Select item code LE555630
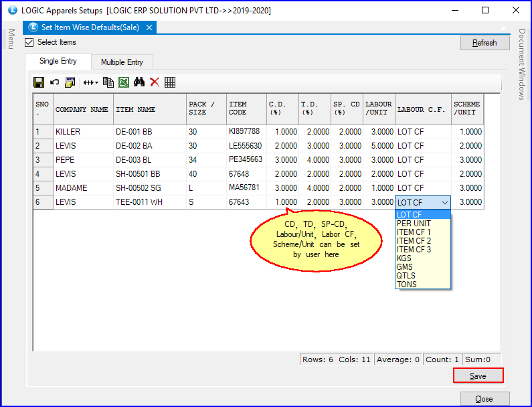The width and height of the screenshot is (532, 407). click(246, 146)
